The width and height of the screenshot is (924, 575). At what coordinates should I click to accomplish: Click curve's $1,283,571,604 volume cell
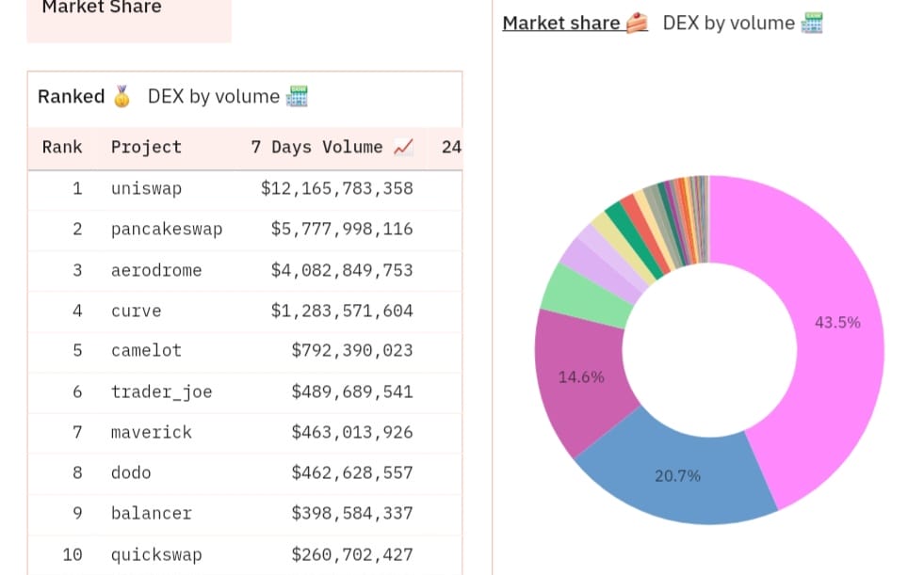pyautogui.click(x=342, y=311)
